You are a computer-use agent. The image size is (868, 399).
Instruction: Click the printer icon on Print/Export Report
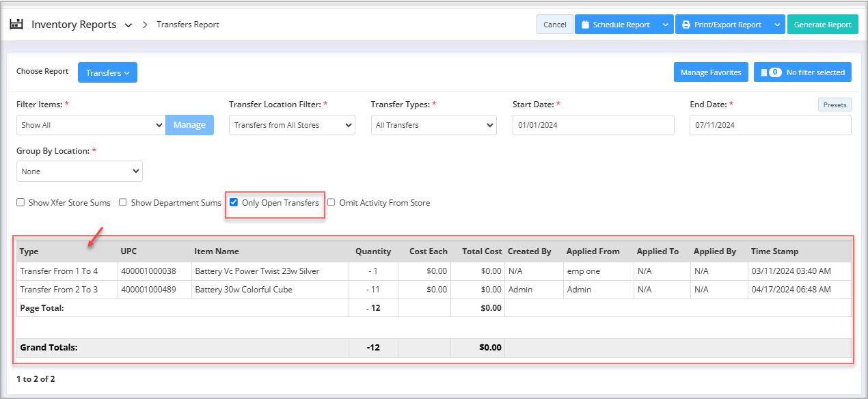[x=686, y=25]
